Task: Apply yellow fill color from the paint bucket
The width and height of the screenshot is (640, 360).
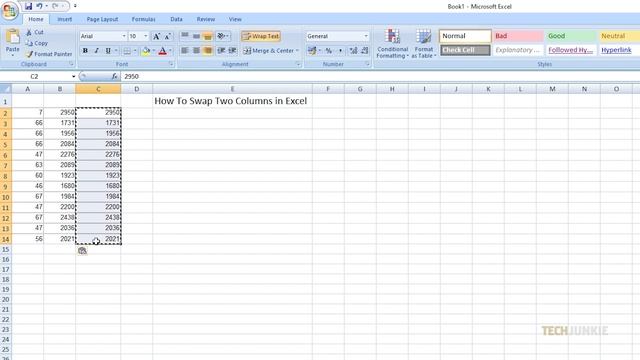Action: [146, 51]
